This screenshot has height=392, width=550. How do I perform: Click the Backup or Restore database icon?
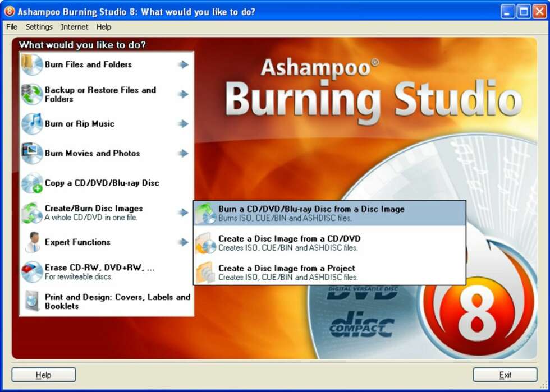coord(31,94)
